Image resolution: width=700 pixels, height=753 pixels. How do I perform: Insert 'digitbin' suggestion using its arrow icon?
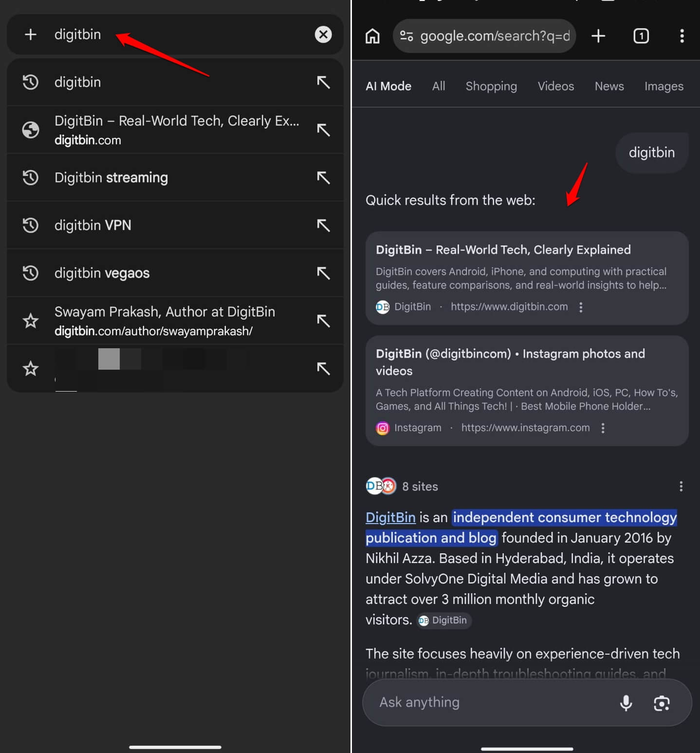pyautogui.click(x=323, y=82)
